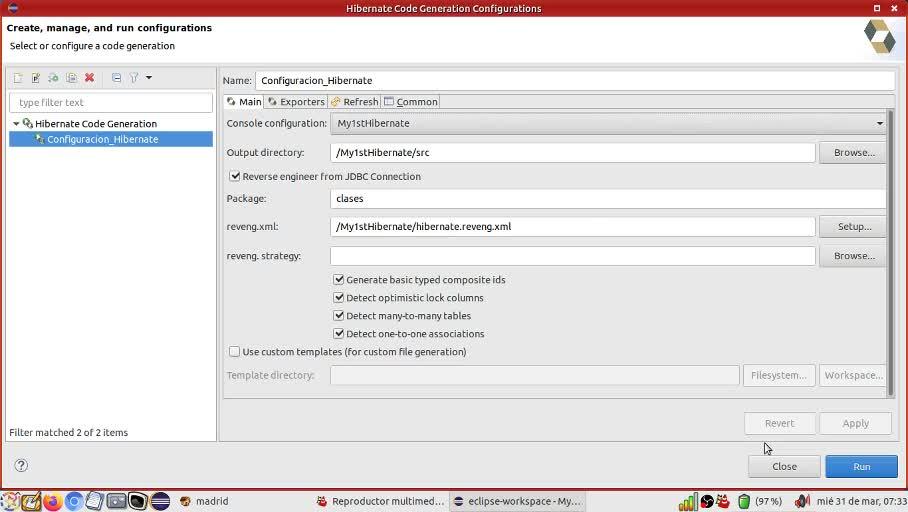Launch Chromium browser from the taskbar
This screenshot has width=908, height=512.
tap(74, 501)
